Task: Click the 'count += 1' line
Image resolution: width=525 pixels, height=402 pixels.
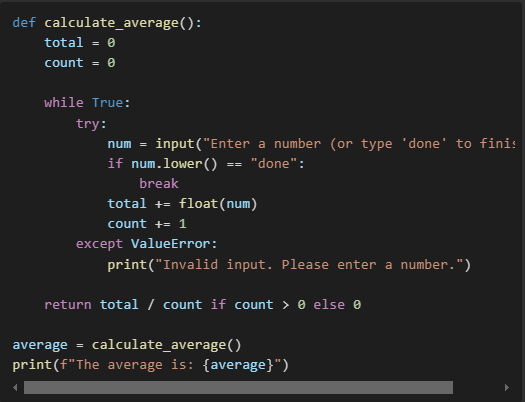Action: tap(147, 224)
